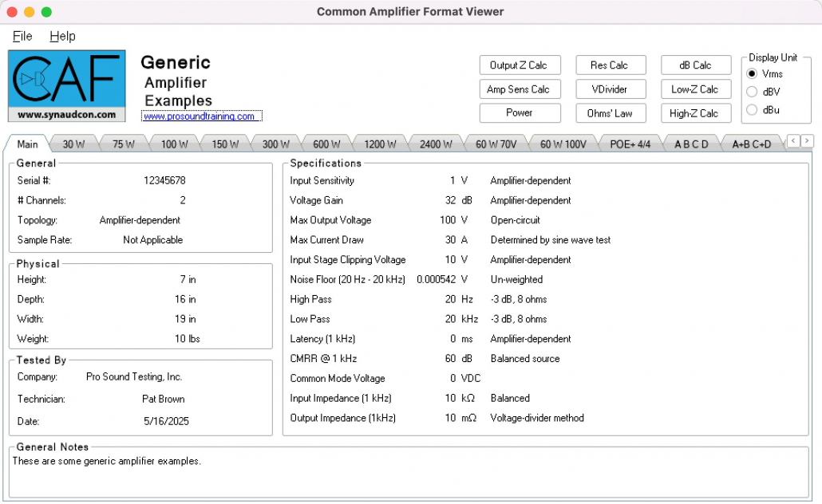Click the left tab scroll arrow
Image resolution: width=822 pixels, height=504 pixels.
[x=795, y=142]
